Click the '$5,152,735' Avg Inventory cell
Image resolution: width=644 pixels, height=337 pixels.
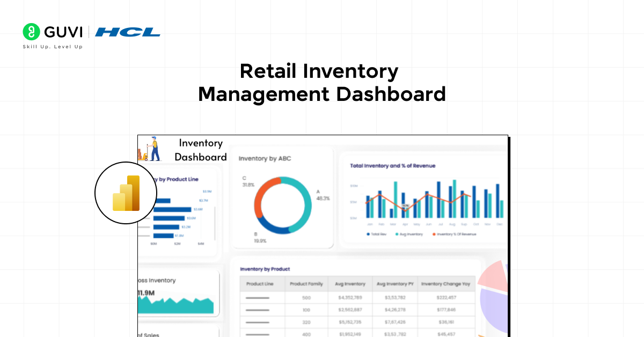click(x=350, y=322)
